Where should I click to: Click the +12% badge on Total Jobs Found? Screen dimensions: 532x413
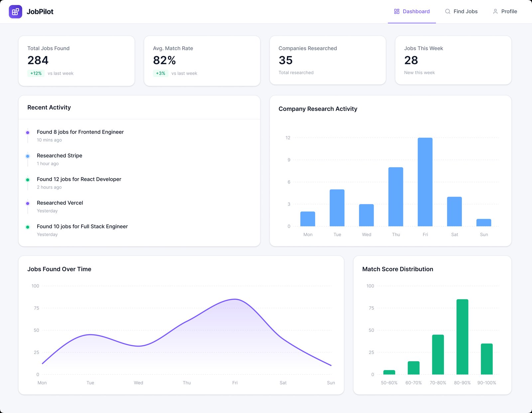pyautogui.click(x=36, y=73)
